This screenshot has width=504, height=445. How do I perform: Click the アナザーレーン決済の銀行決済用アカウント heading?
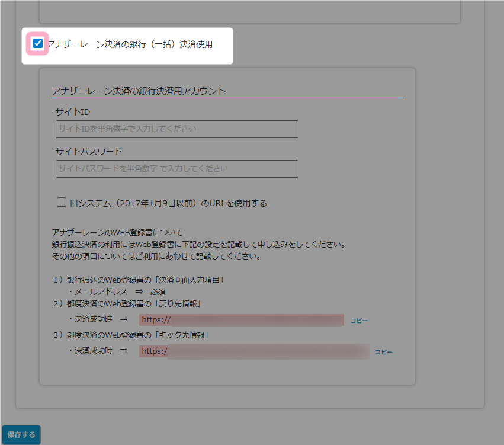(x=139, y=91)
